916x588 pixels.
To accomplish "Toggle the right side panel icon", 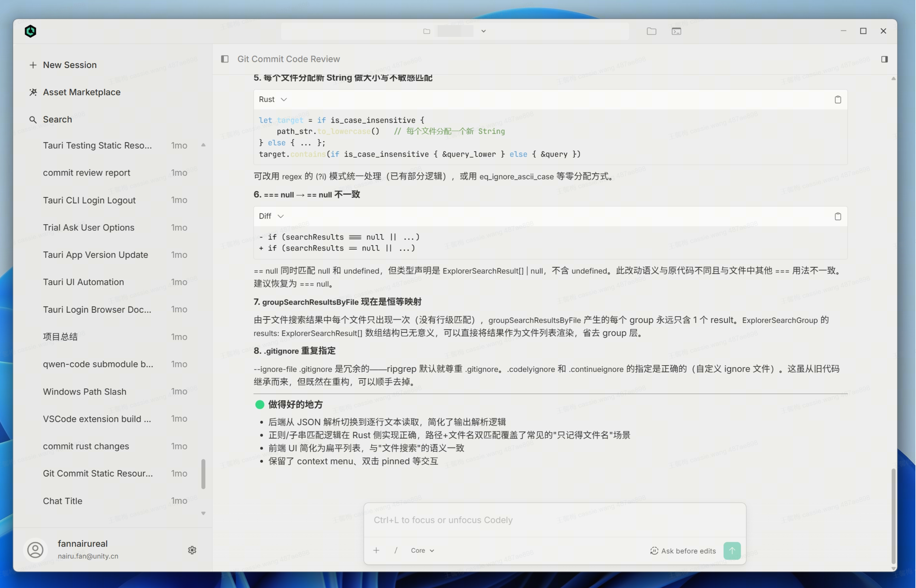I will click(884, 59).
